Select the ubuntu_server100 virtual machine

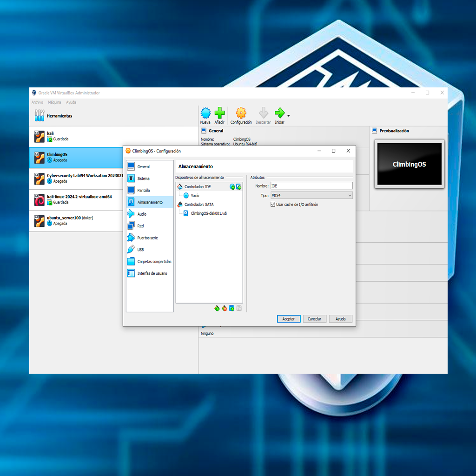click(x=76, y=221)
